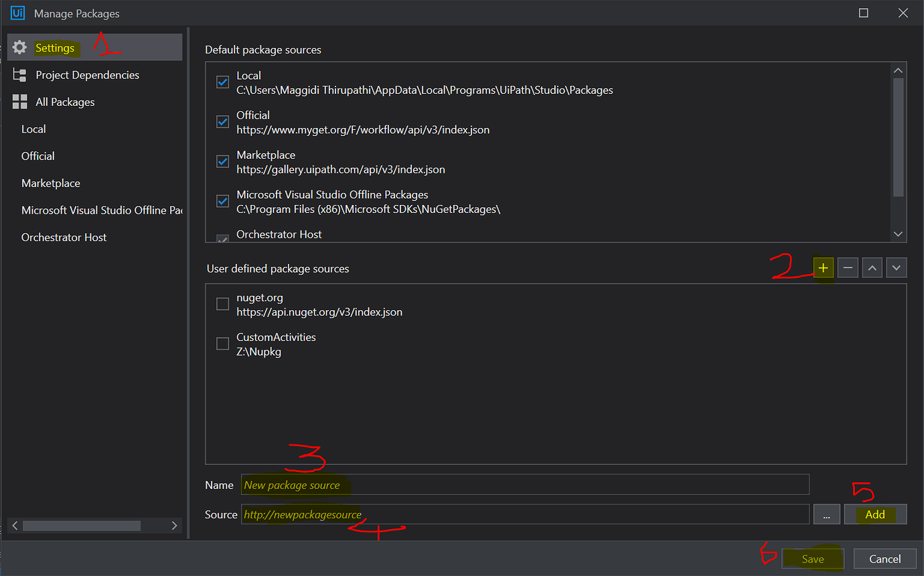Uncheck Microsoft Visual Studio Offline Packages source
Image resolution: width=924 pixels, height=576 pixels.
click(223, 201)
